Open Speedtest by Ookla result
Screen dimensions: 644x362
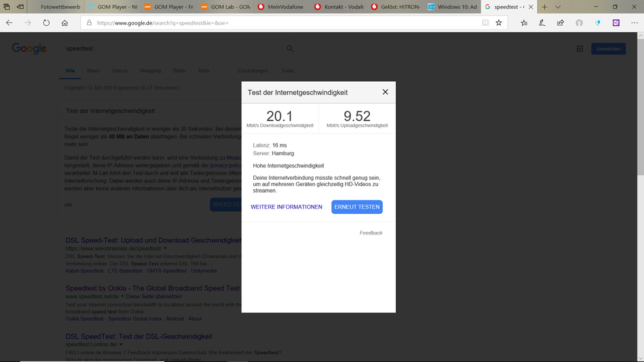pos(152,288)
